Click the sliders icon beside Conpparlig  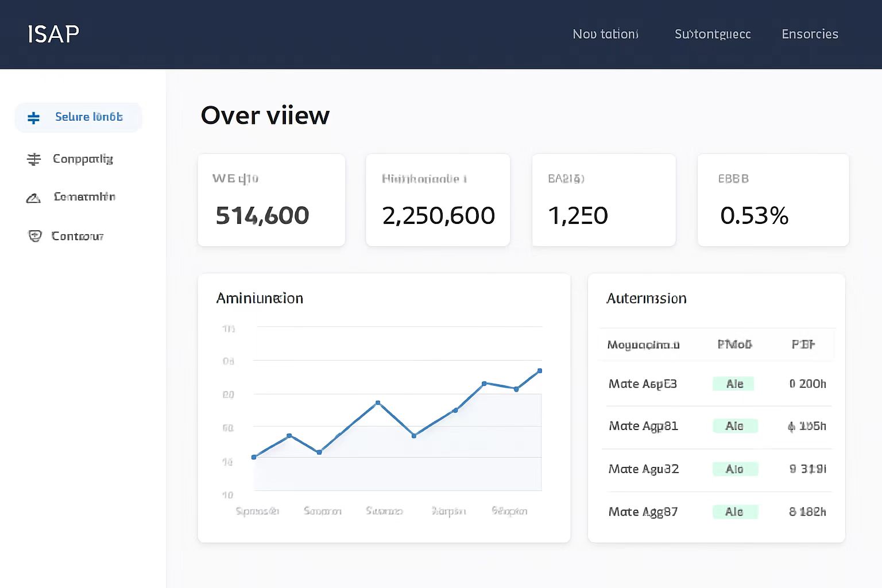[34, 159]
